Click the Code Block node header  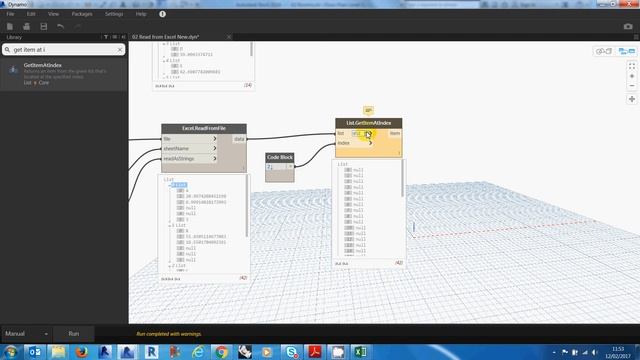click(x=280, y=157)
